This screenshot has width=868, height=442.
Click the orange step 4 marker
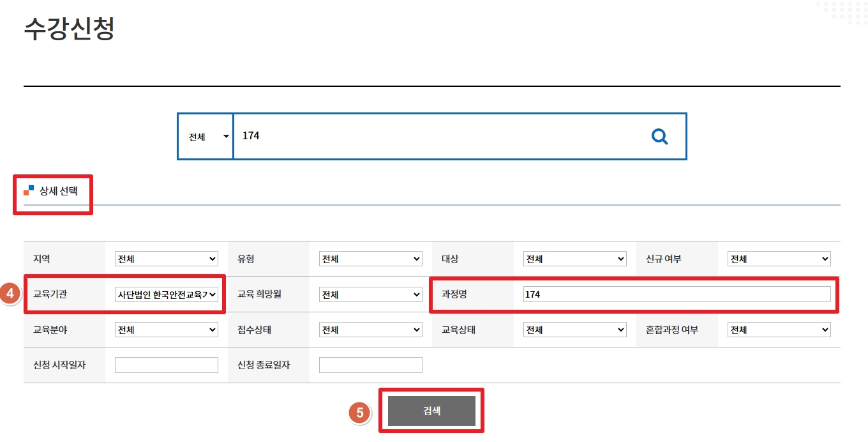coord(10,294)
